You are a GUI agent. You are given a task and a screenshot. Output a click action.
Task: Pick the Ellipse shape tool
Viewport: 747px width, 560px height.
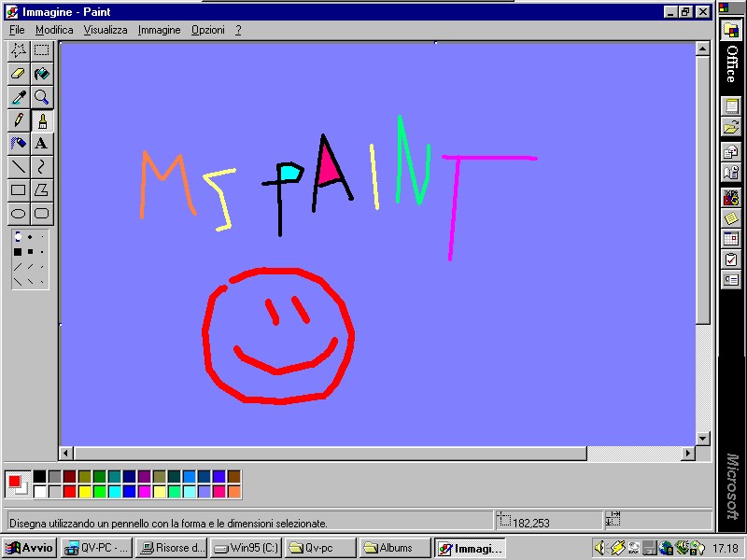point(19,214)
